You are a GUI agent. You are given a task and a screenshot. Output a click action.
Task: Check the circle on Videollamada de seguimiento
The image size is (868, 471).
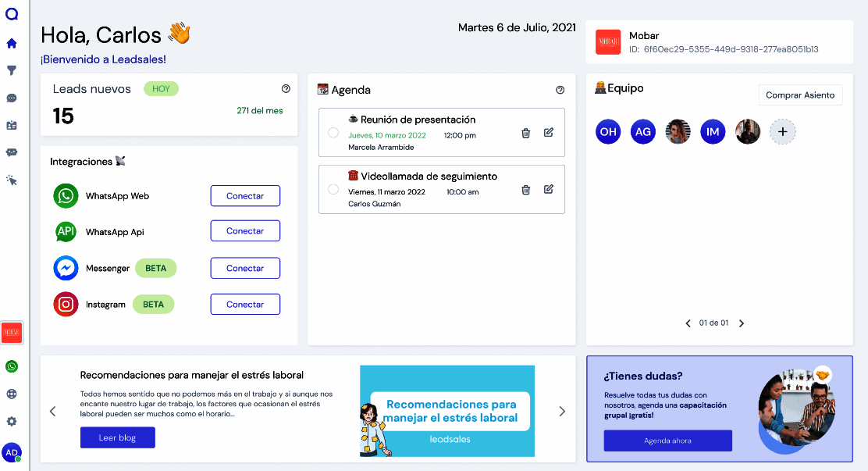[333, 189]
